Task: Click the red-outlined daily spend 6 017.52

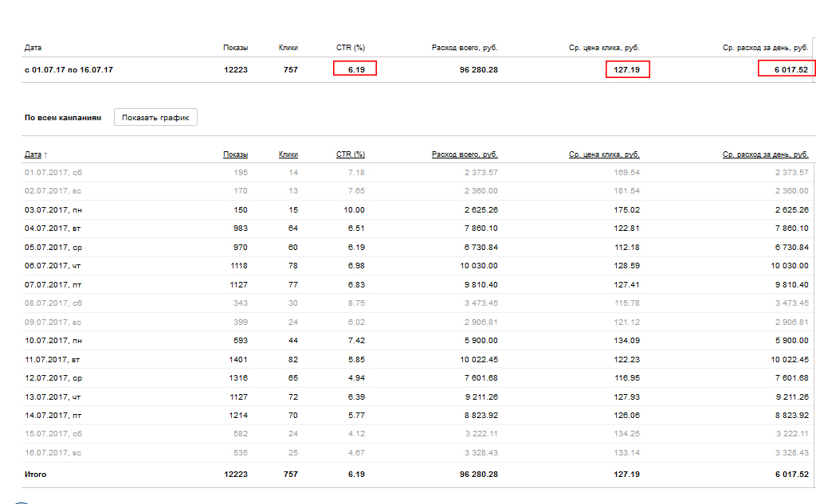Action: (x=787, y=70)
